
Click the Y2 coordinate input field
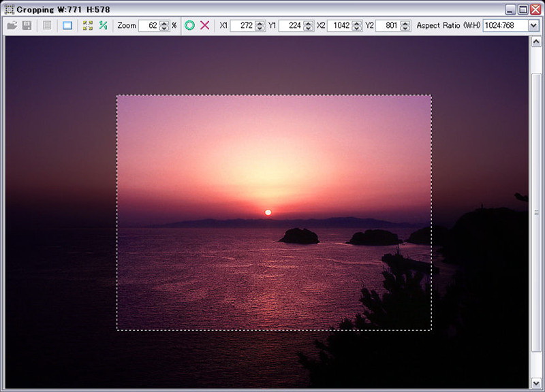387,25
